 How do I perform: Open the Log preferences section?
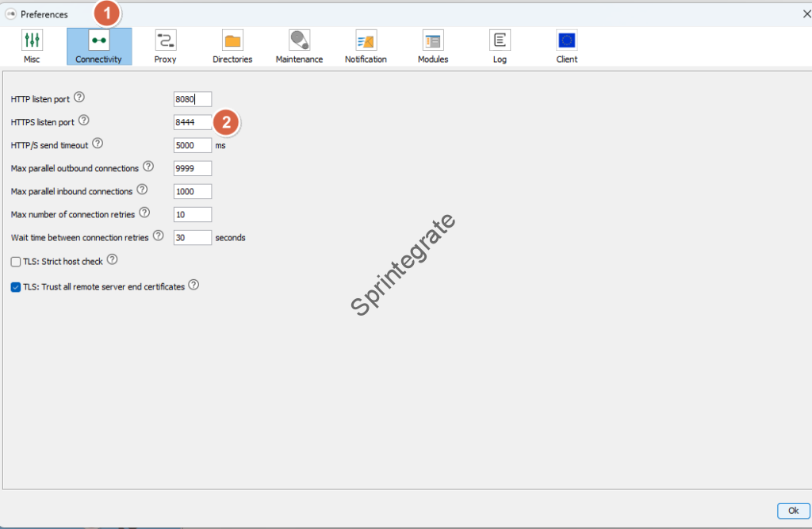pyautogui.click(x=500, y=46)
